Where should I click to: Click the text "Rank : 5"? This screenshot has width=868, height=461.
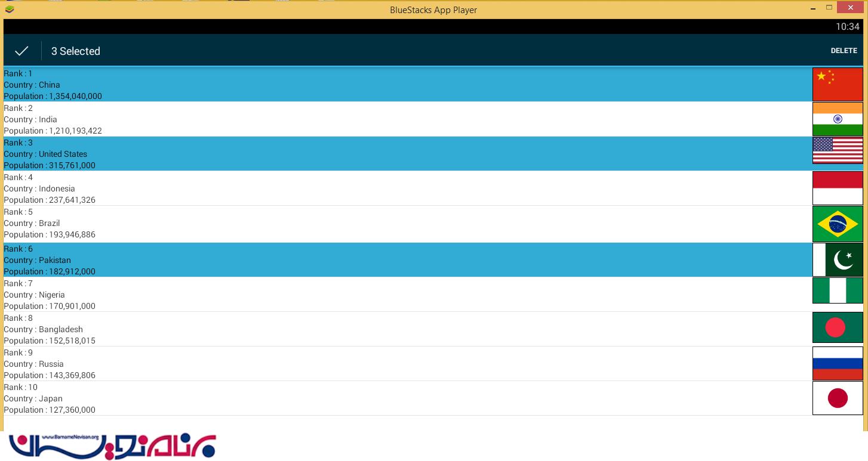[18, 212]
